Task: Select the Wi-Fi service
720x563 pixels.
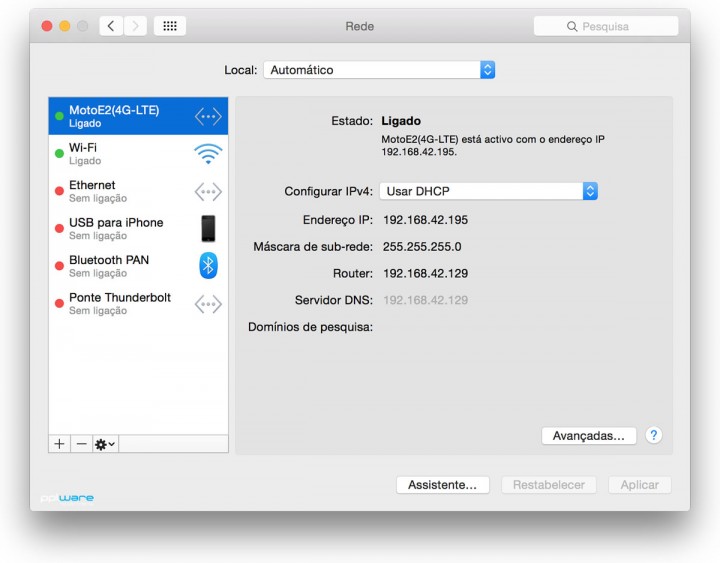Action: coord(138,153)
